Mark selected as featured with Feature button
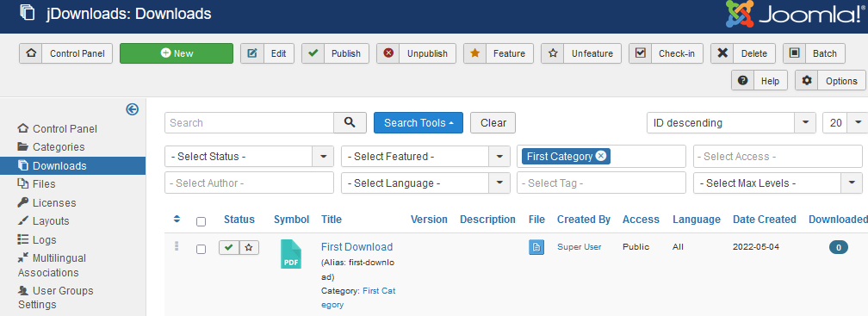This screenshot has width=868, height=316. [499, 53]
